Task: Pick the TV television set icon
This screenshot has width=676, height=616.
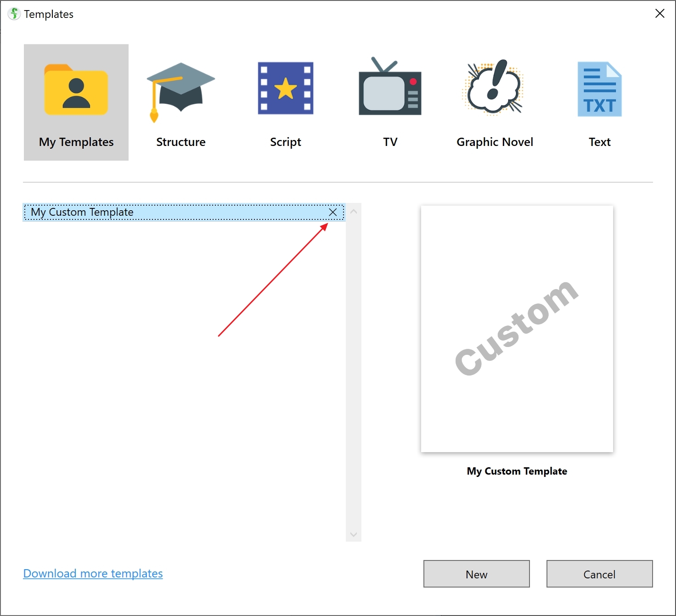Action: 390,87
